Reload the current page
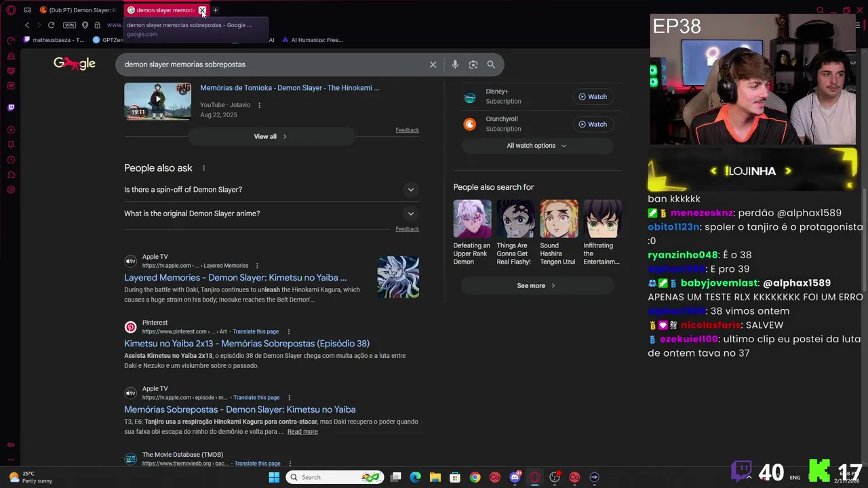Image resolution: width=868 pixels, height=488 pixels. tap(51, 25)
